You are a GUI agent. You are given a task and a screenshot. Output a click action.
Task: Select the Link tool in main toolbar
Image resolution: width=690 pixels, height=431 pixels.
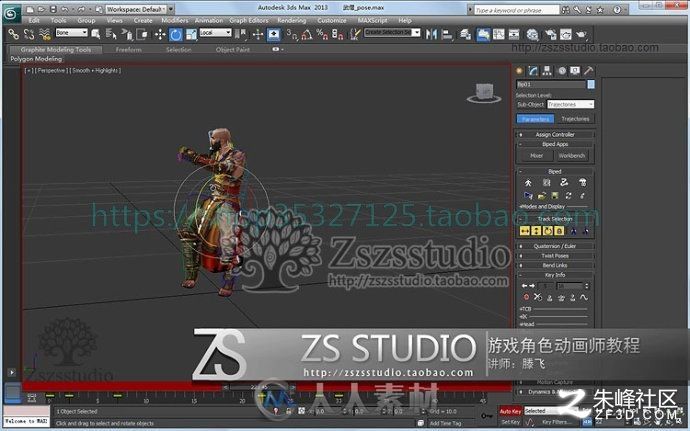click(x=14, y=34)
